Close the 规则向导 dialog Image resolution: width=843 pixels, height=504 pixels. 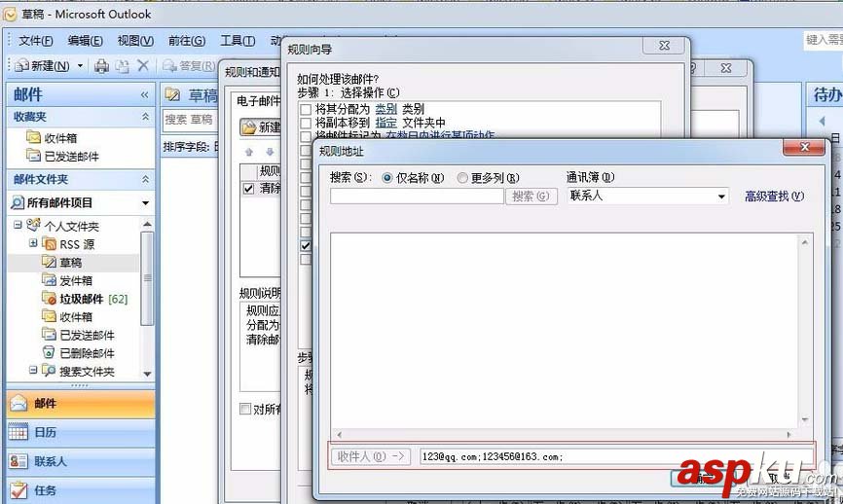coord(665,46)
